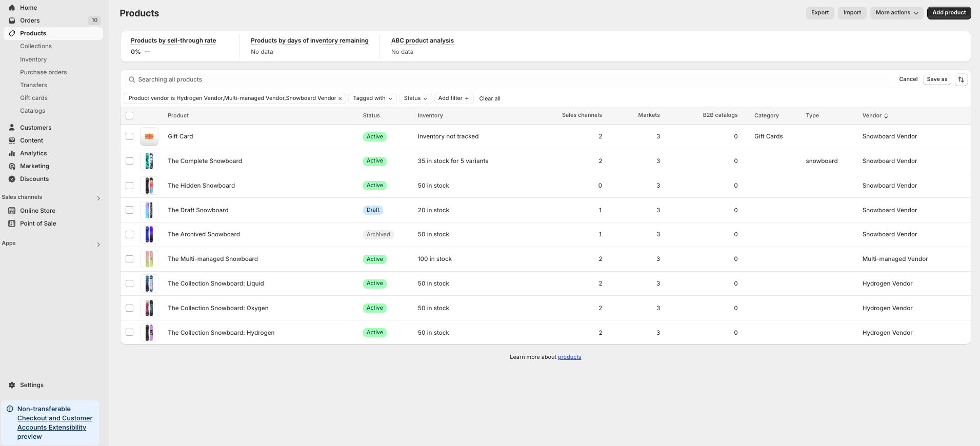Screen dimensions: 980x446
Task: Select The Multi-managed Snowboard checkbox
Action: pyautogui.click(x=129, y=259)
